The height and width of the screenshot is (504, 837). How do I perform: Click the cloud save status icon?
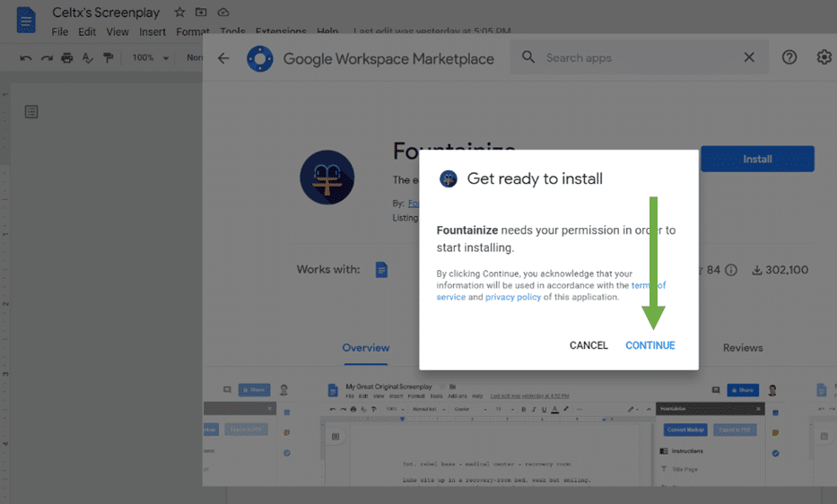pos(223,12)
